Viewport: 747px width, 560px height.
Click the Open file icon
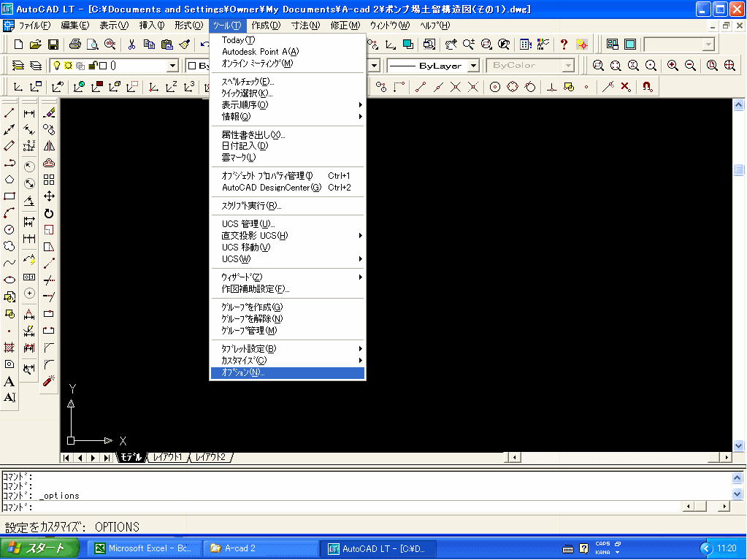(35, 45)
